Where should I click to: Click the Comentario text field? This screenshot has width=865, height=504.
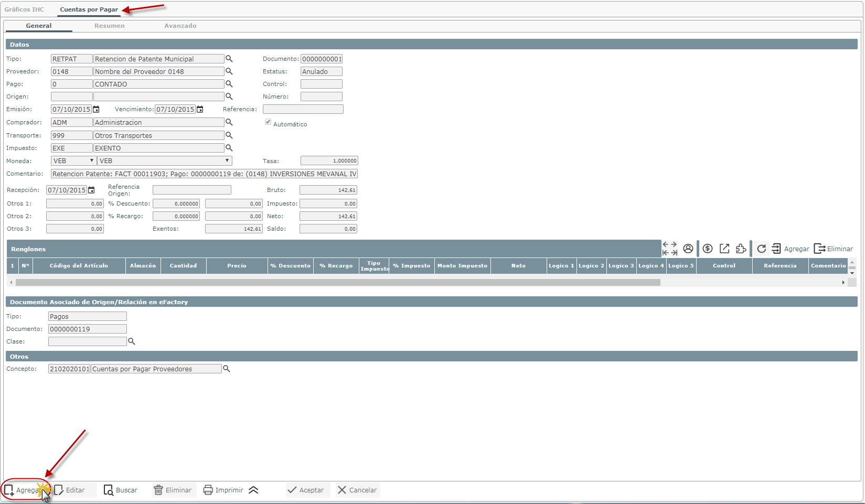pos(204,174)
